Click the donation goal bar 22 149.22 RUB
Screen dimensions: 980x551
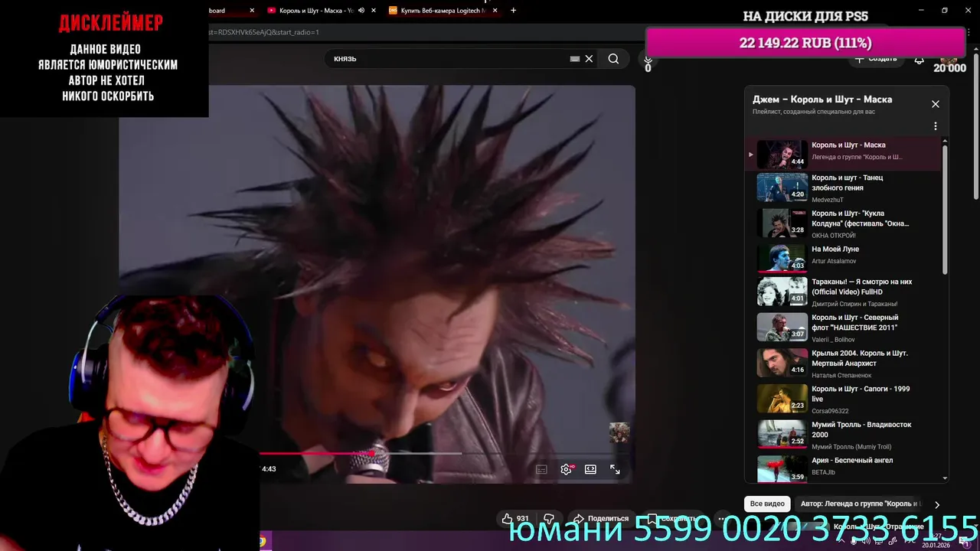pos(805,43)
